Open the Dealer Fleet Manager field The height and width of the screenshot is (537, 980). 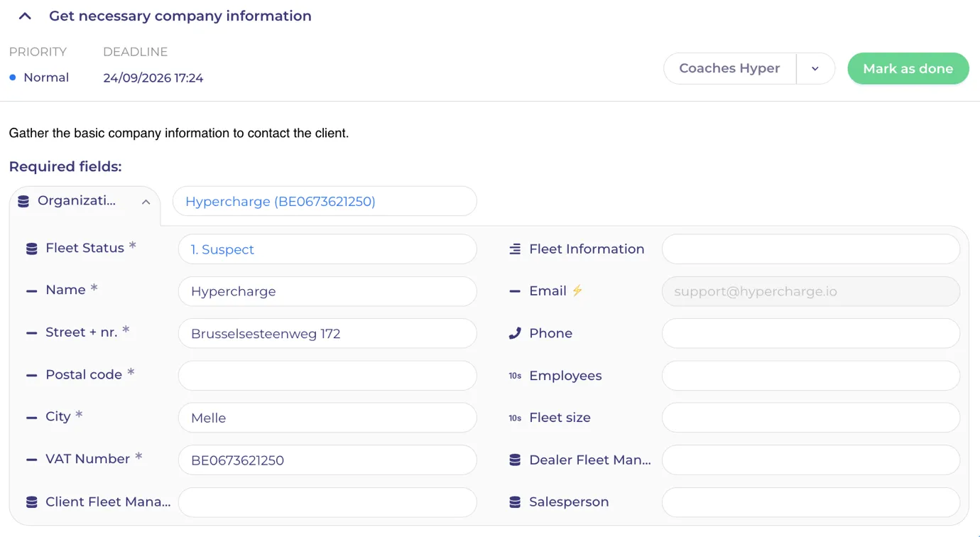click(x=811, y=460)
